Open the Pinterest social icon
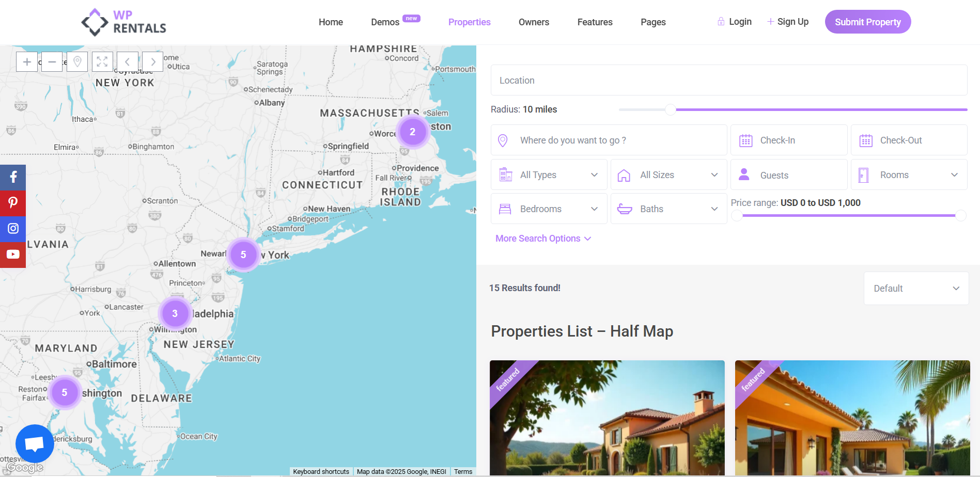This screenshot has height=477, width=980. [13, 203]
